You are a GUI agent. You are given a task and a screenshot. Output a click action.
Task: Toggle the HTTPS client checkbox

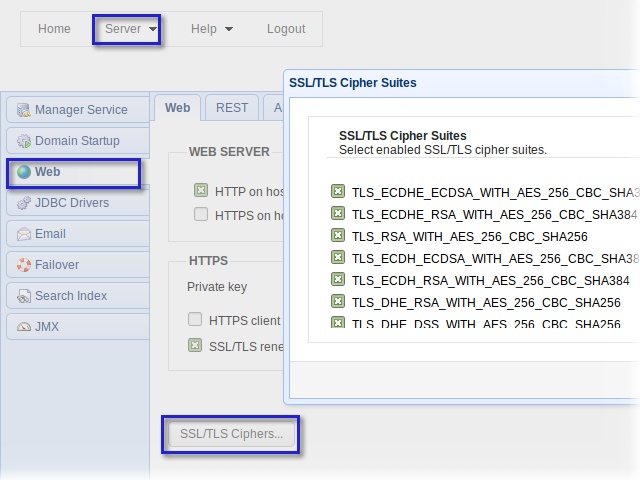196,320
